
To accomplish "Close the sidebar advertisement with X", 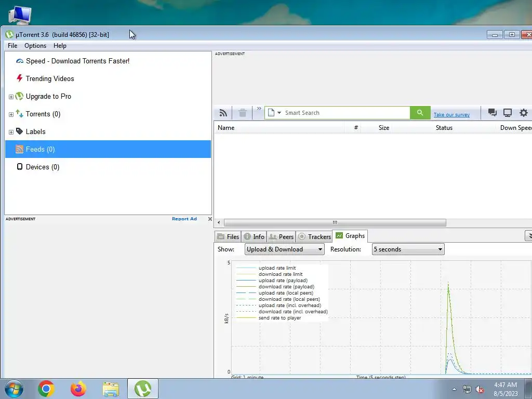I will [210, 219].
